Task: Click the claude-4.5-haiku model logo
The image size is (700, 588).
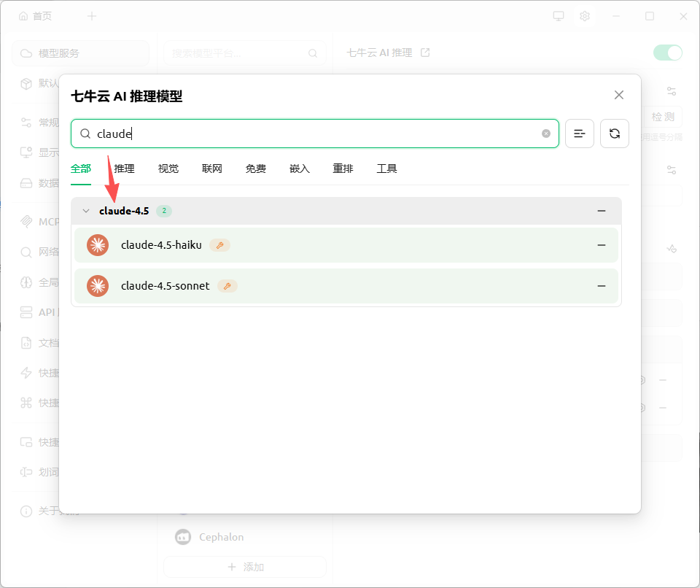Action: [x=98, y=245]
